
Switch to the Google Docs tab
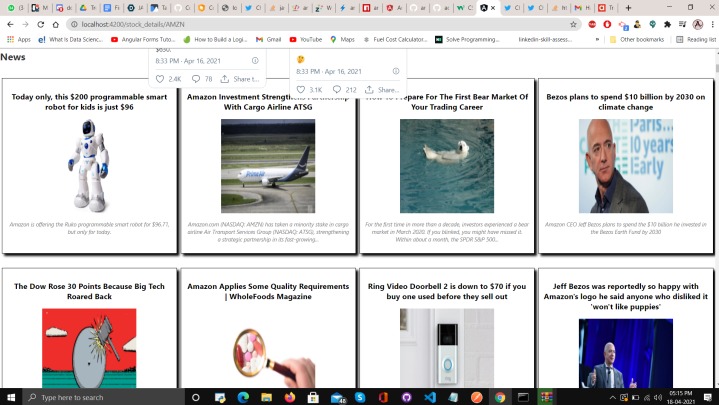click(x=111, y=8)
